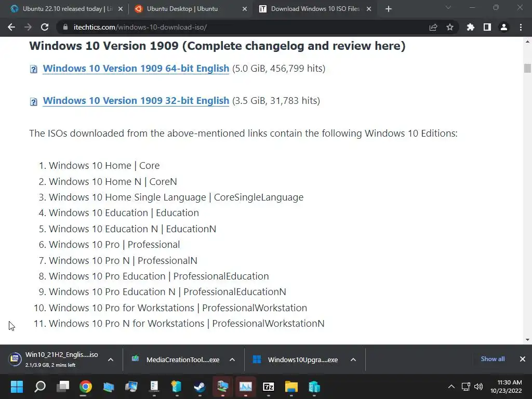Open volume control in system tray

tap(478, 387)
